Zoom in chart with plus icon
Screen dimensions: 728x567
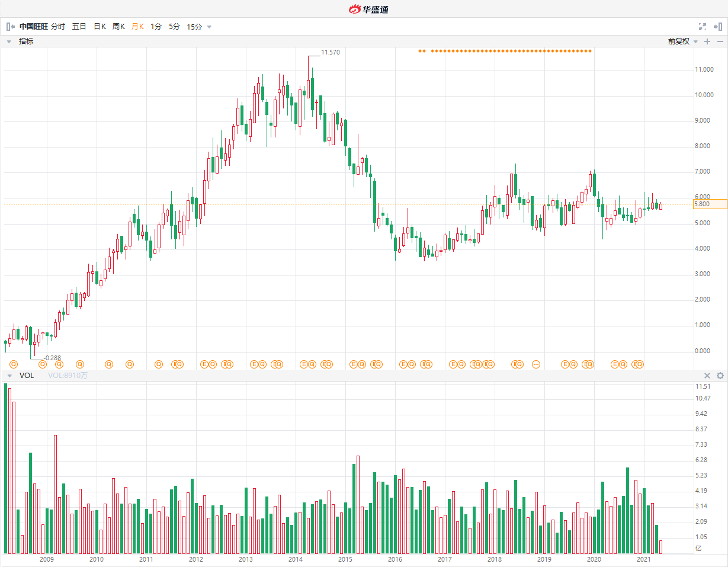(707, 41)
